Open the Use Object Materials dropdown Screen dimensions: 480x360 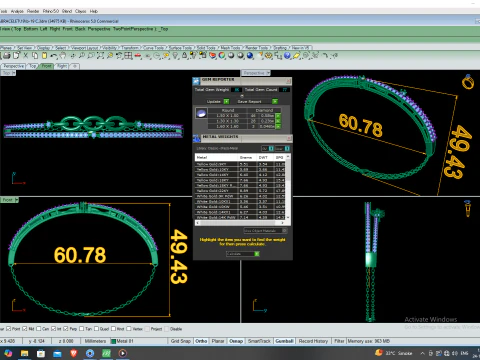tap(265, 231)
